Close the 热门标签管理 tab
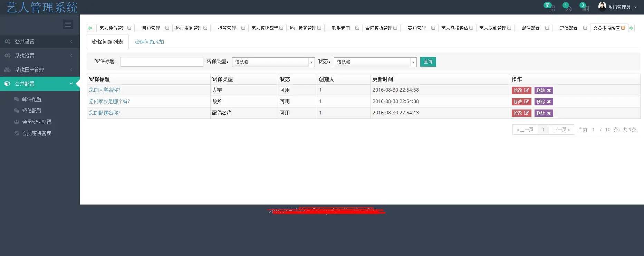 click(319, 28)
